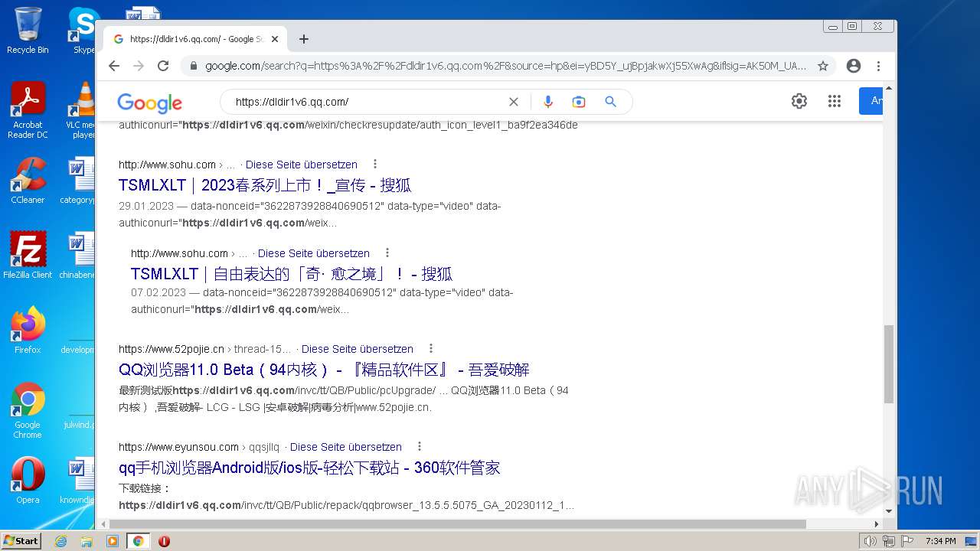This screenshot has height=551, width=980.
Task: Open Firefox desktop shortcut
Action: point(28,331)
